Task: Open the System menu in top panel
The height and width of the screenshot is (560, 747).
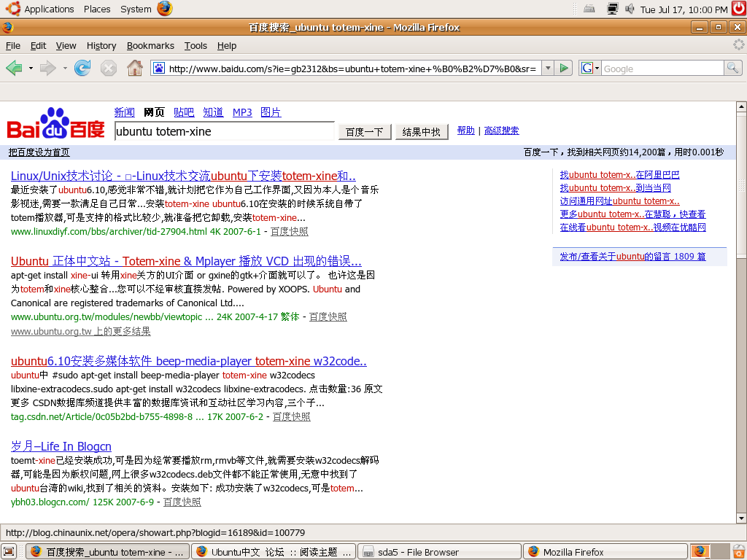Action: 136,9
